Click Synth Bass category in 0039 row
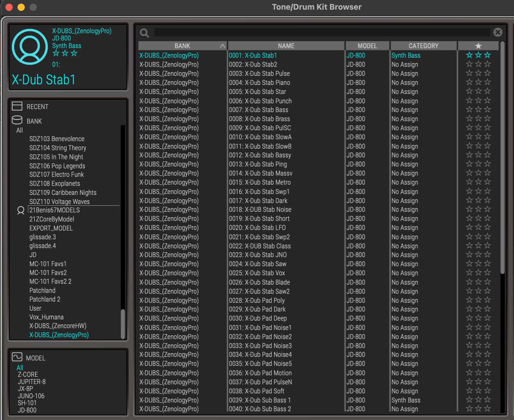The image size is (514, 420). point(406,400)
